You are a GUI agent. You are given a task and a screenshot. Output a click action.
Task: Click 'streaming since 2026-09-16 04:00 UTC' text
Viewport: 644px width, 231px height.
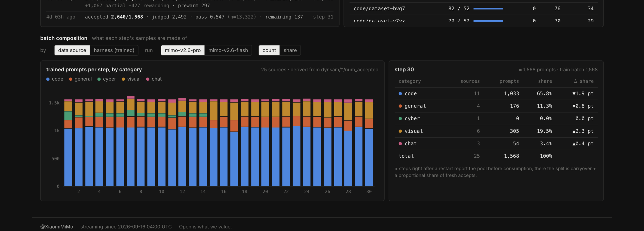pyautogui.click(x=126, y=227)
